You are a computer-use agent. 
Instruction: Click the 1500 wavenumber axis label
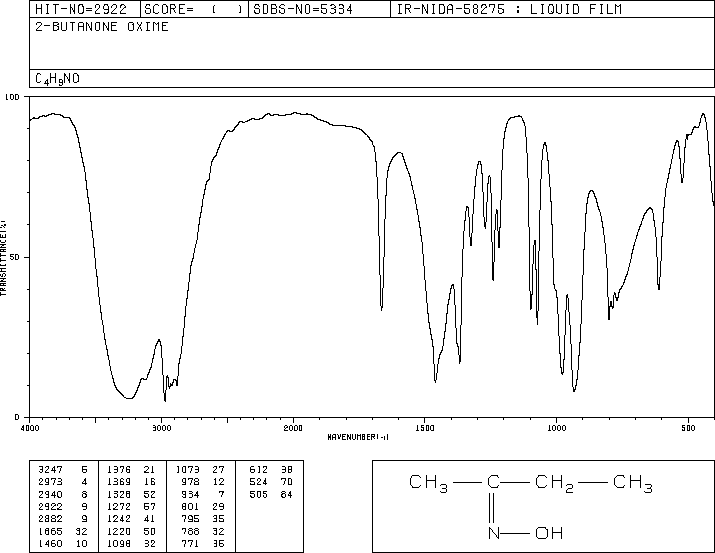pos(425,428)
